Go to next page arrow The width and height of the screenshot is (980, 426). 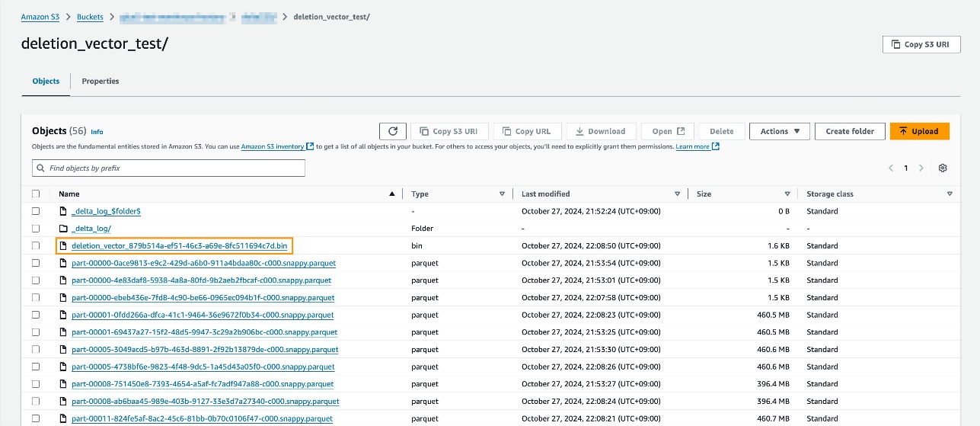pos(921,168)
